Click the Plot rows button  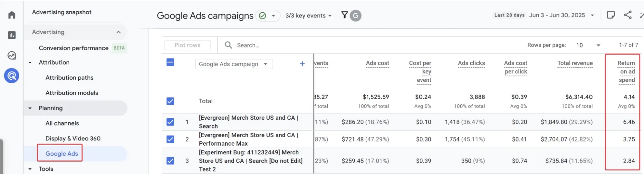pos(187,45)
